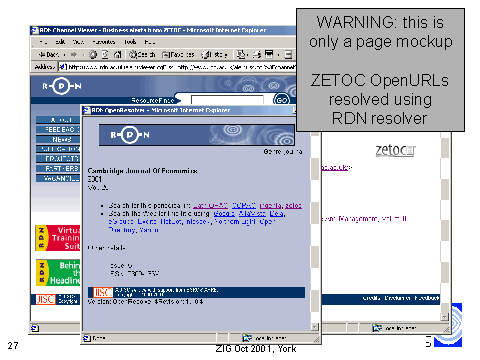Click the ResourceFinder search box
Screen dimensions: 480x360
point(227,99)
